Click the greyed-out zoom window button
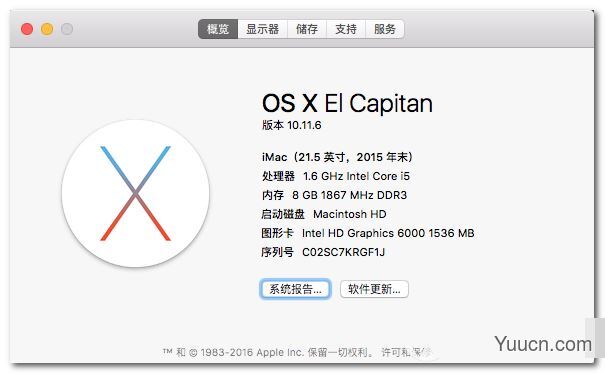The image size is (605, 374). (x=67, y=29)
